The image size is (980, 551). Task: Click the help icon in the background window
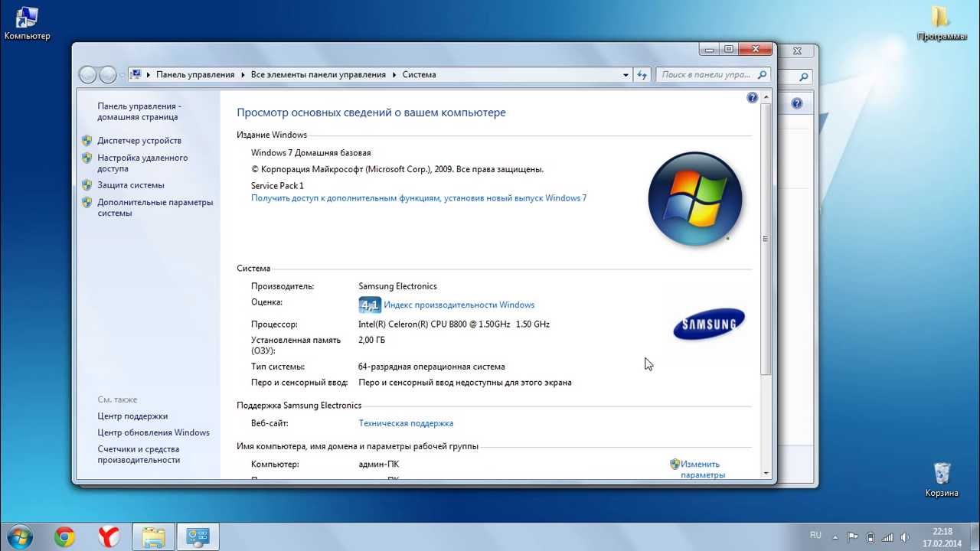797,103
